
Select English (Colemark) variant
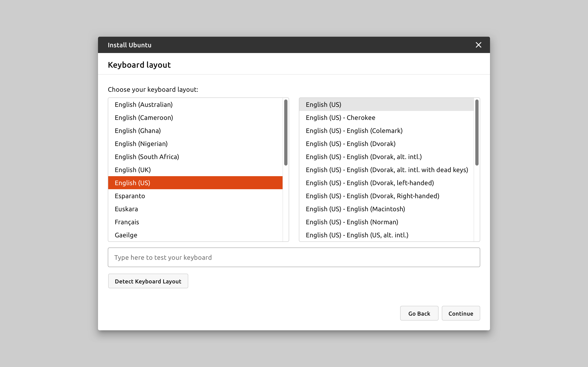[x=354, y=130]
